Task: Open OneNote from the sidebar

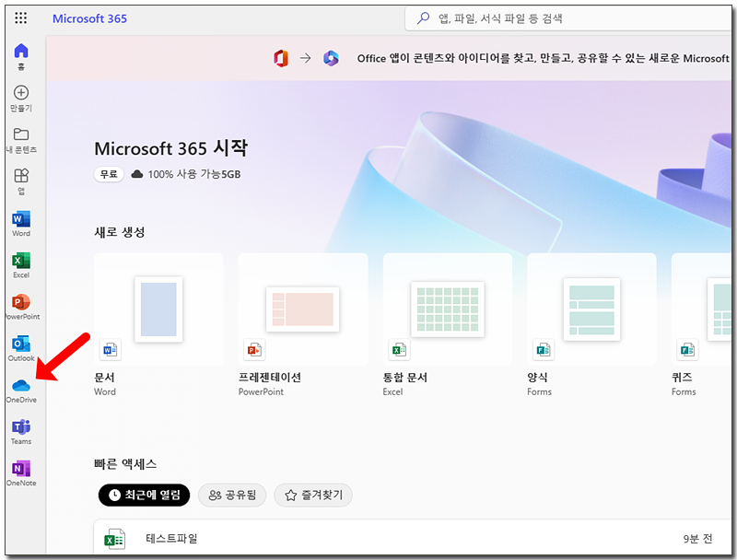Action: coord(21,472)
